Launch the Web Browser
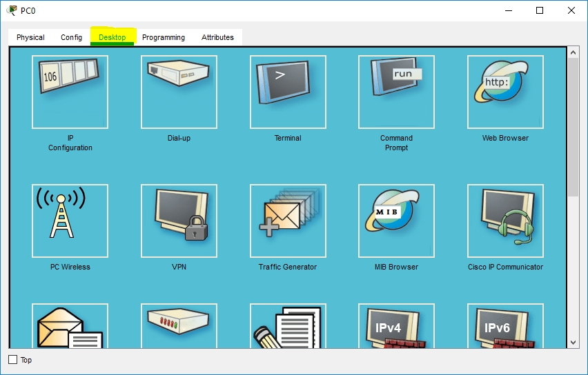This screenshot has width=588, height=375. (x=505, y=92)
